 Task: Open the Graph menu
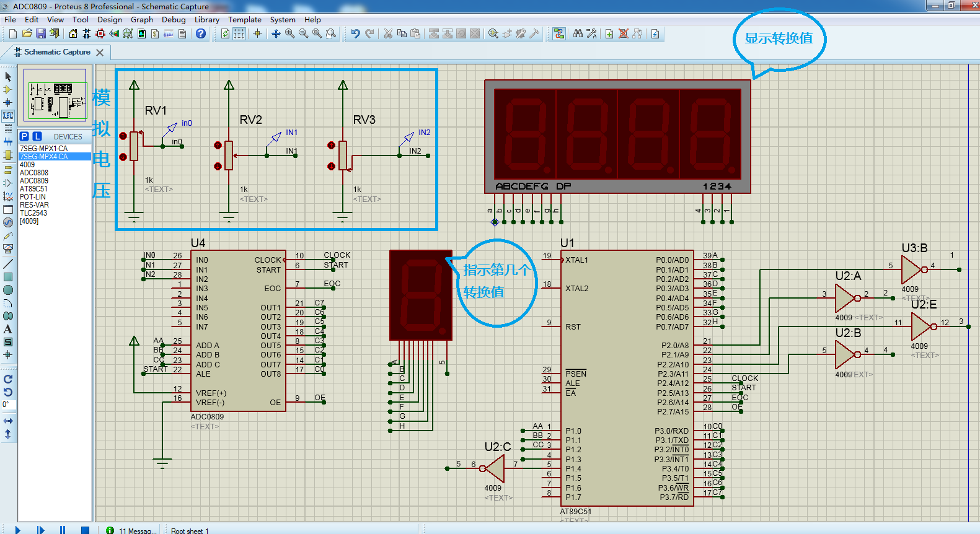click(x=142, y=19)
